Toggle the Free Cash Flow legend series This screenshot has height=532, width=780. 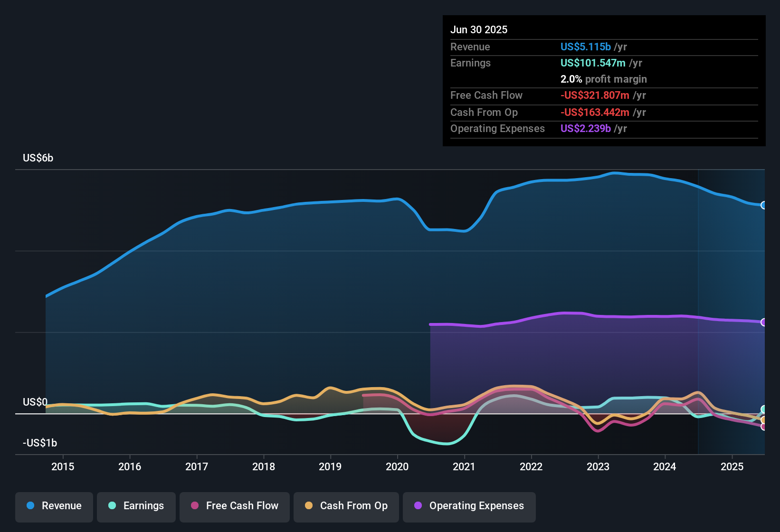point(235,506)
